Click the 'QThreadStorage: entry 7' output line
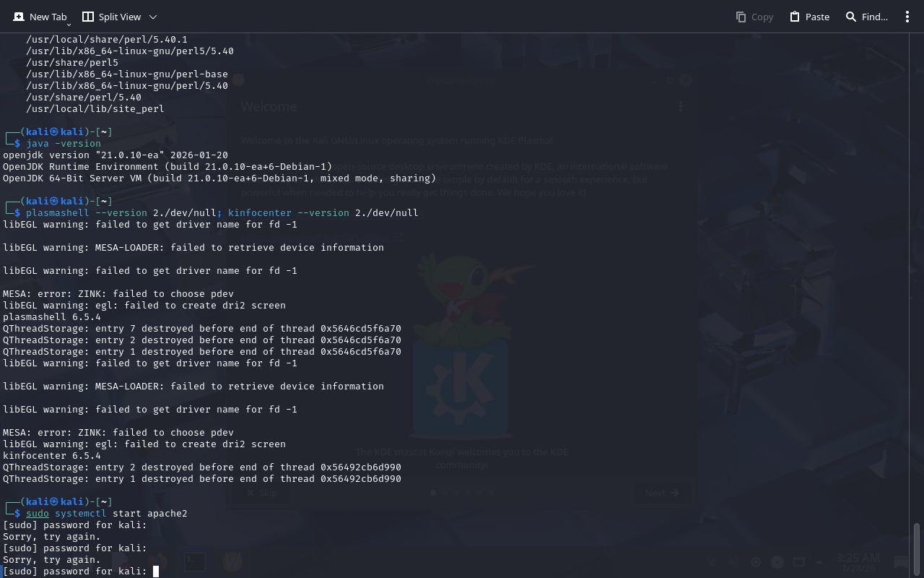 (x=202, y=329)
